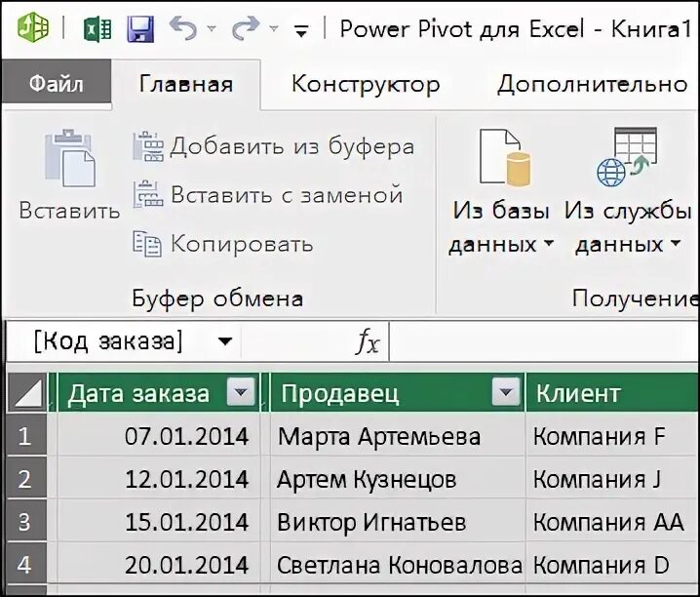Click into the formula bar field
The width and height of the screenshot is (700, 597).
click(544, 341)
